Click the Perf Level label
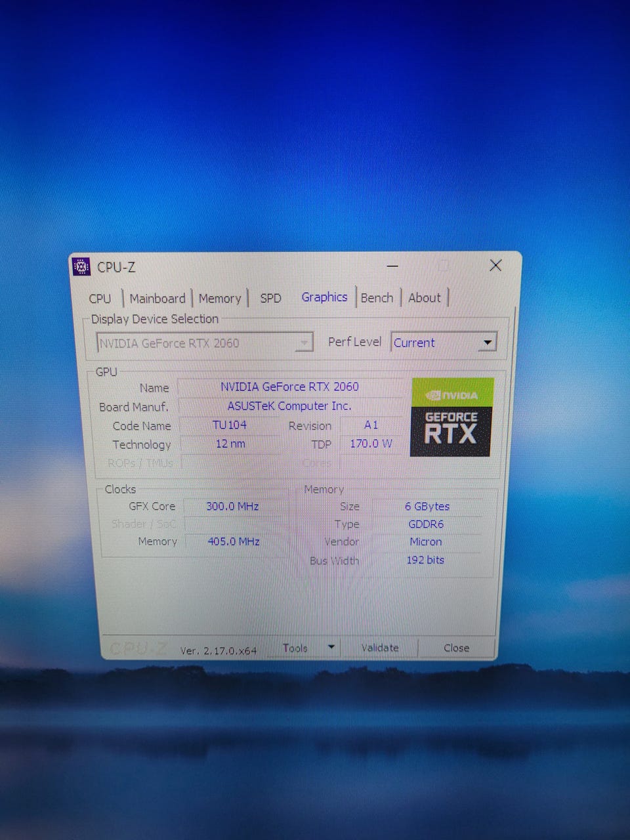The width and height of the screenshot is (630, 840). [354, 342]
